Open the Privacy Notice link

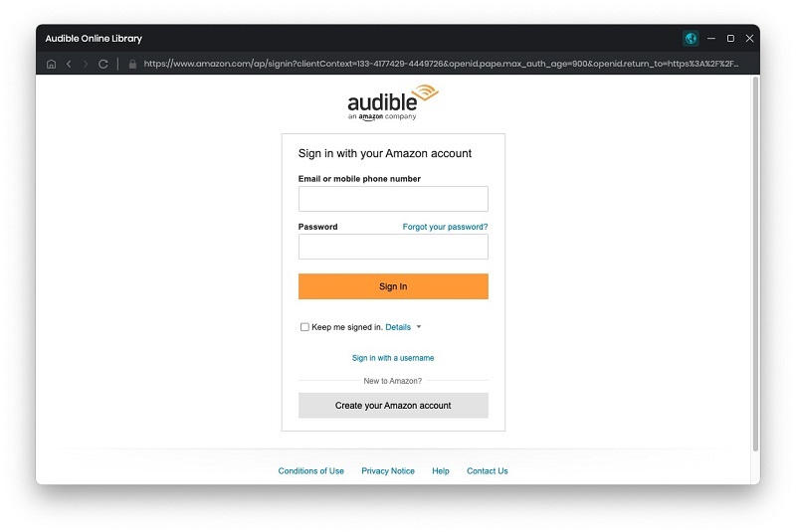388,471
